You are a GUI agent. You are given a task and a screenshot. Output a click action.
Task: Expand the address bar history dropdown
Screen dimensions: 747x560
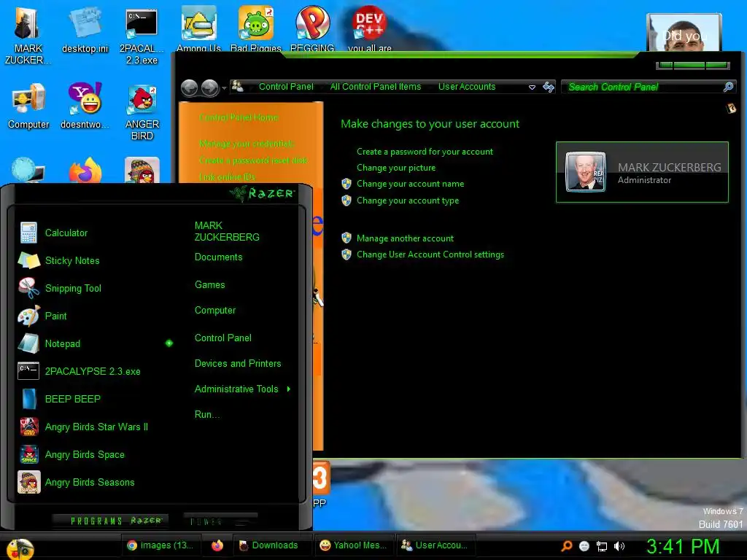[532, 87]
